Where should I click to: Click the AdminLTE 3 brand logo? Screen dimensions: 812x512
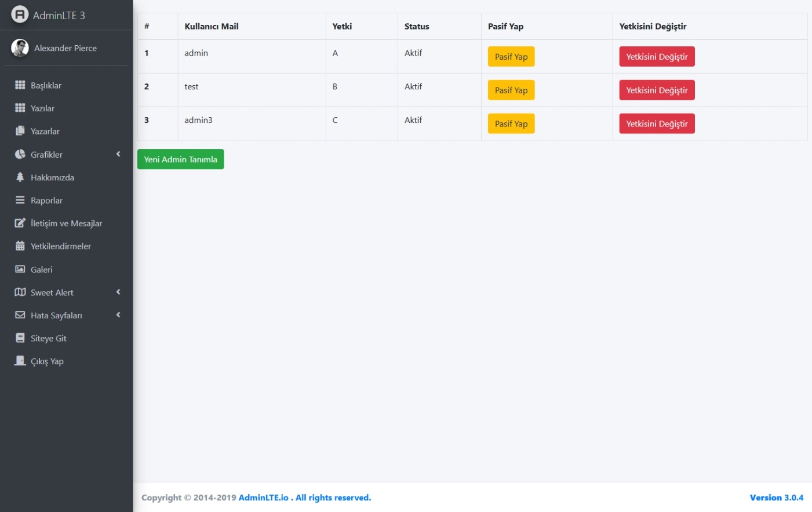[20, 14]
